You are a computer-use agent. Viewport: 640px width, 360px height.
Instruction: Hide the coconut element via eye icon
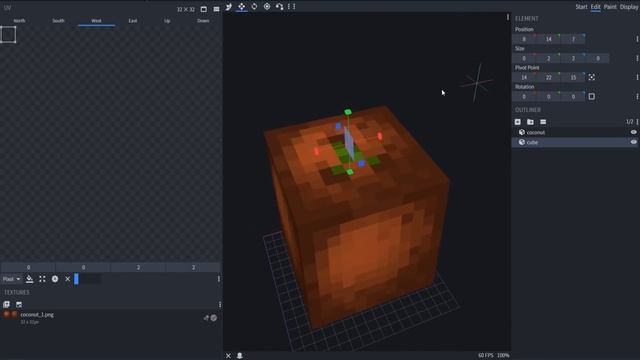633,132
